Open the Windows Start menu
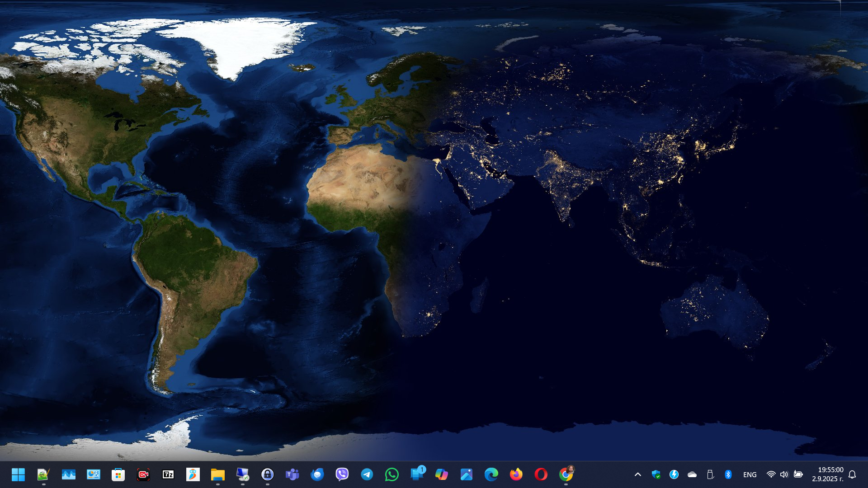Image resolution: width=868 pixels, height=488 pixels. pos(19,474)
